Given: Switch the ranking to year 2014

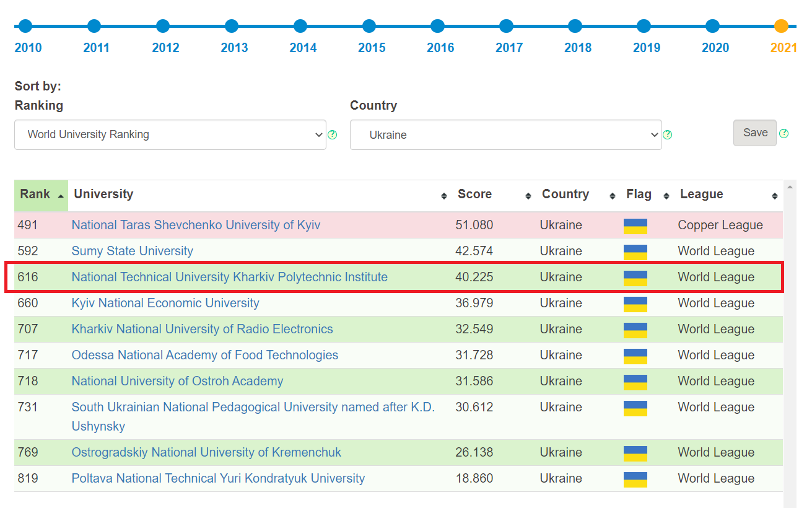Looking at the screenshot, I should (x=300, y=26).
